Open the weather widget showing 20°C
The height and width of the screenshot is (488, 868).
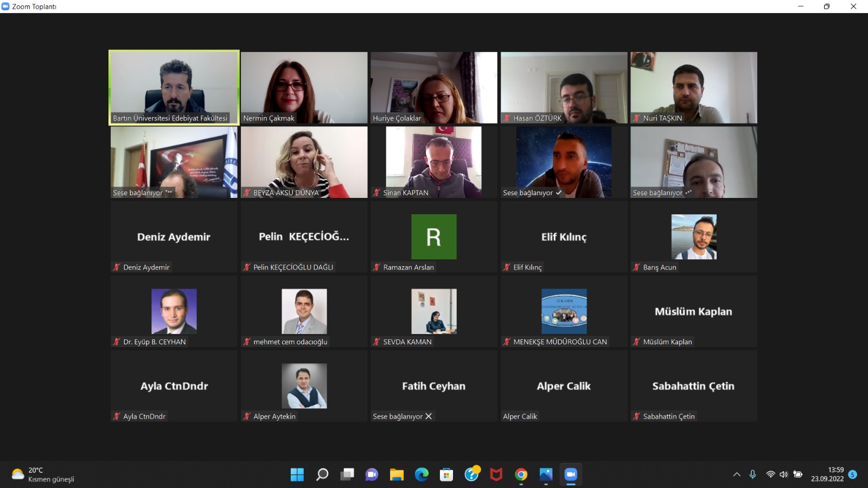tap(43, 474)
